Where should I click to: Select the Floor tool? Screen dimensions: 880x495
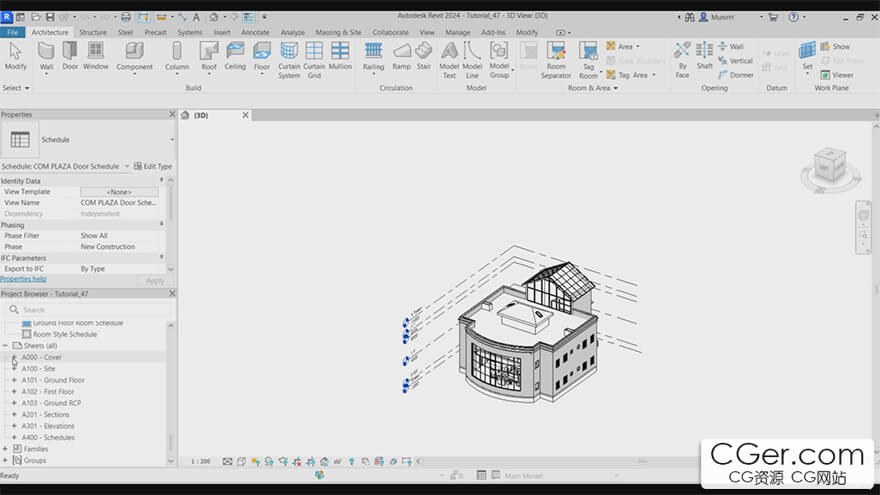262,56
